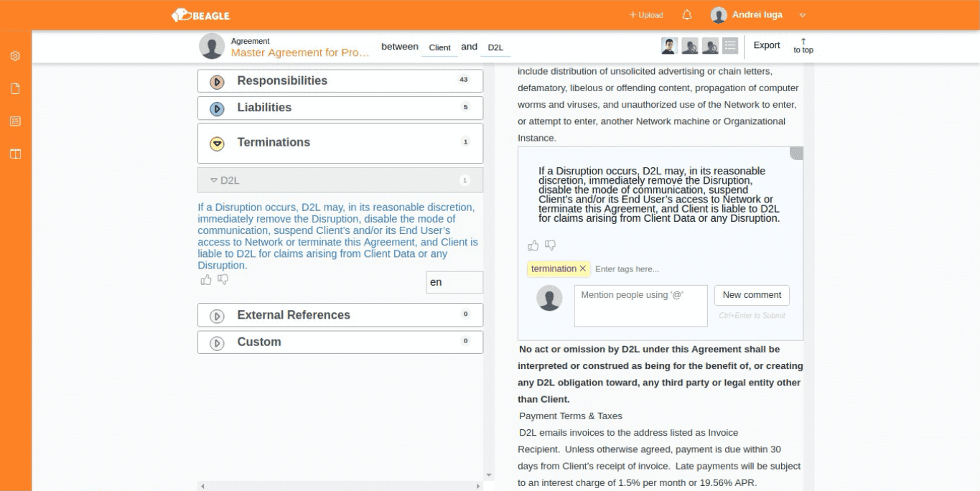
Task: Thumbs down the highlighted clause card
Action: pyautogui.click(x=550, y=245)
